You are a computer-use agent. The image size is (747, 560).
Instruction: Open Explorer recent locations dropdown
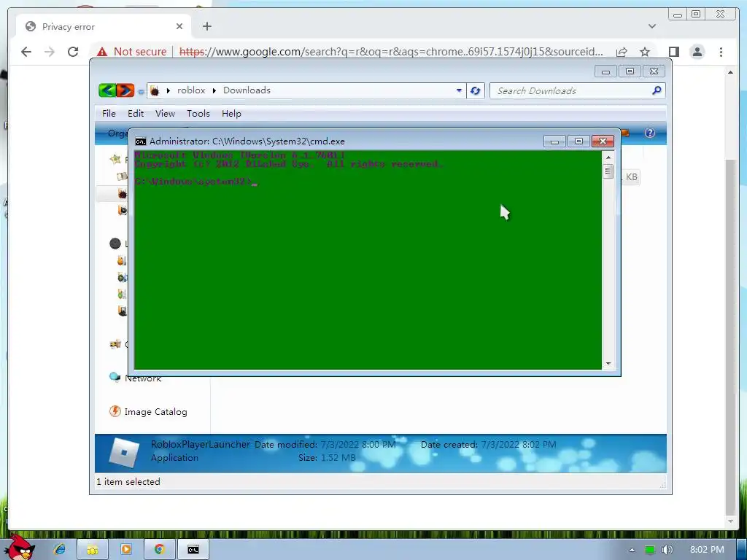click(x=141, y=91)
